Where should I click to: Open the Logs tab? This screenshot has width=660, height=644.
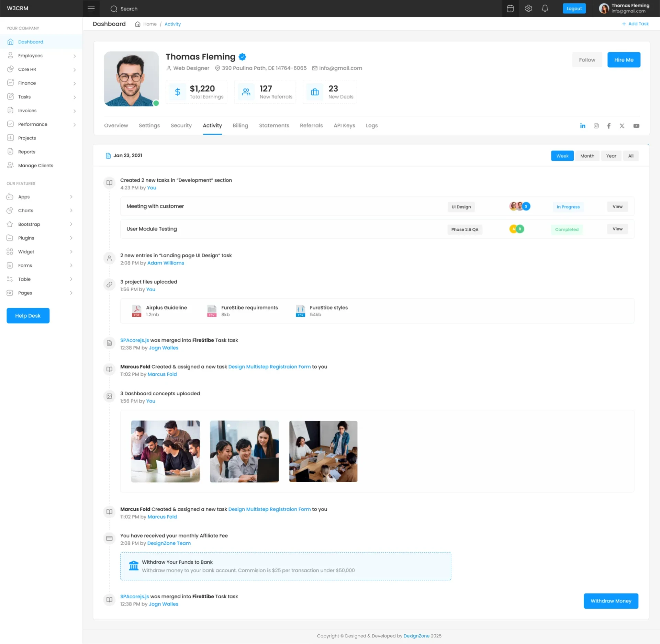371,126
